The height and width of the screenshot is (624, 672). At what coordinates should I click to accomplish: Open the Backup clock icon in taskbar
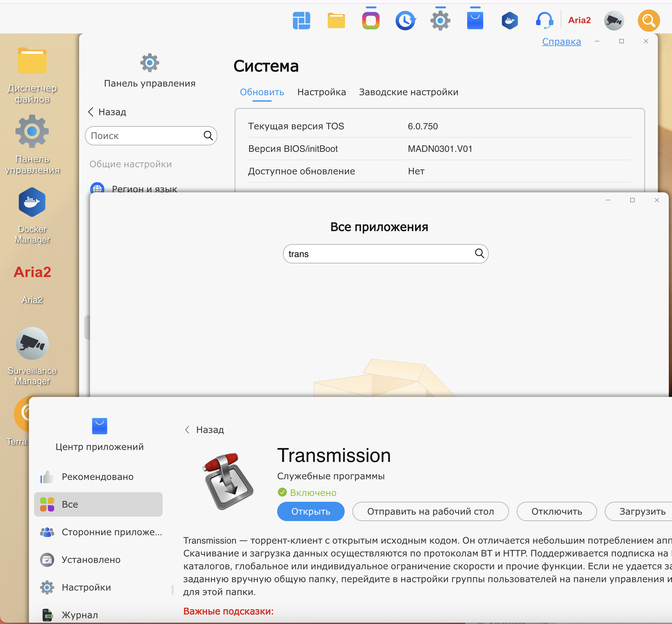tap(405, 21)
